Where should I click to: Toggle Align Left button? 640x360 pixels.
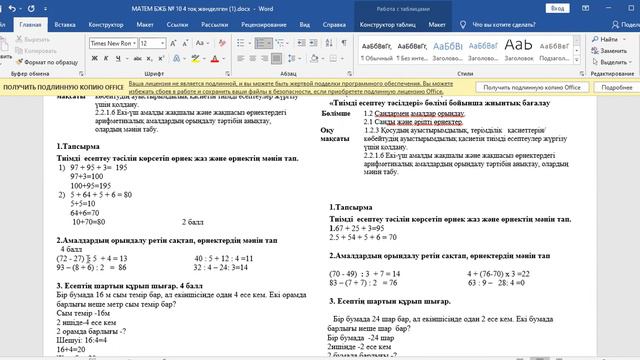[241, 59]
